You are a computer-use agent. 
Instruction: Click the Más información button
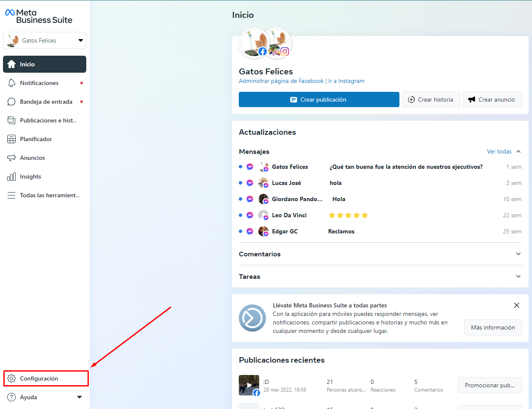(493, 327)
